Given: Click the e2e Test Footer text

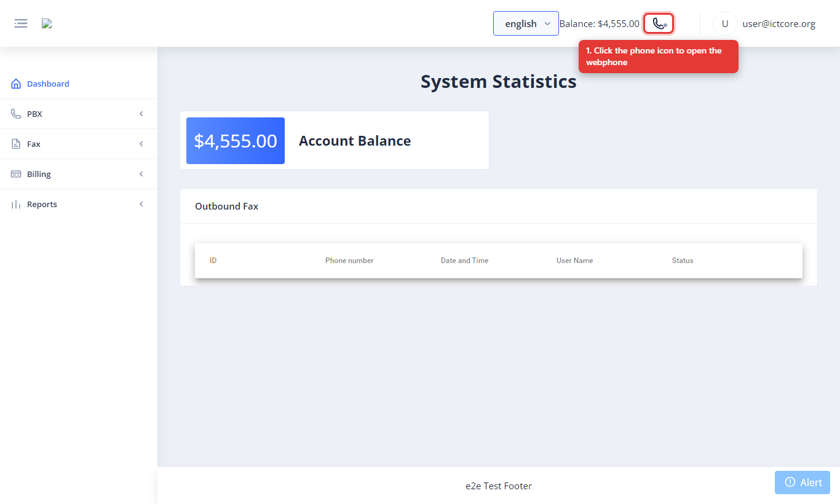Looking at the screenshot, I should pyautogui.click(x=499, y=486).
